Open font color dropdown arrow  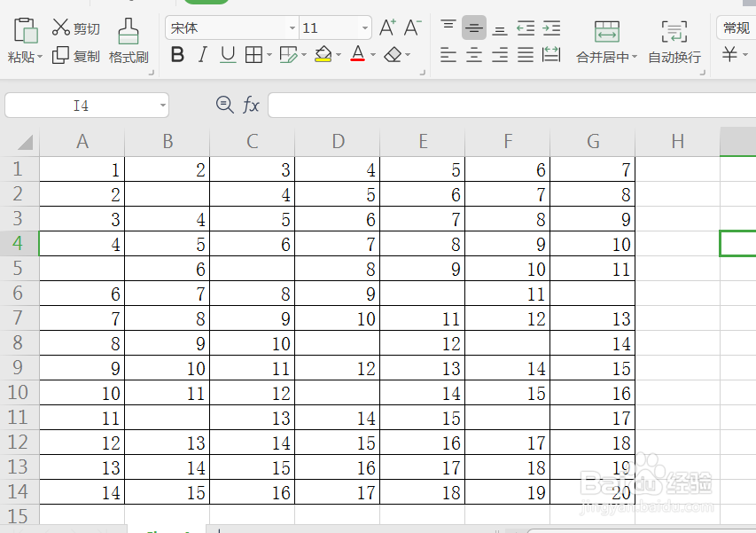373,55
